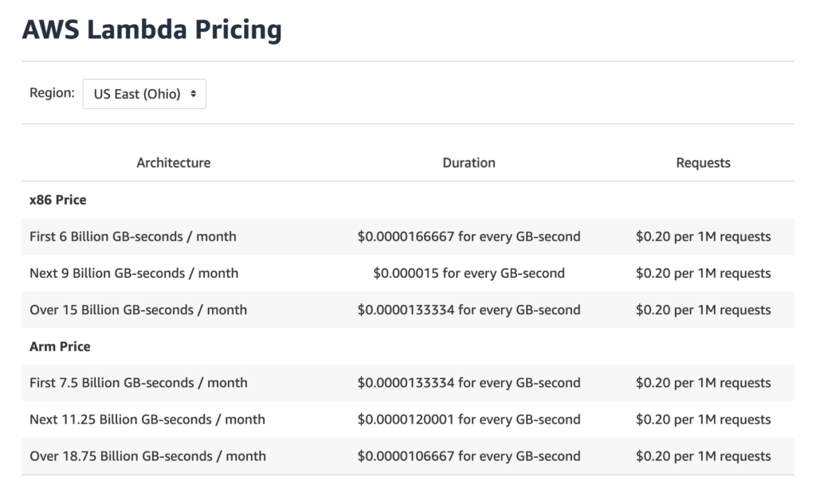This screenshot has width=816, height=504.
Task: Select the $0.0000106667 per GB-second price cell
Action: tap(469, 456)
